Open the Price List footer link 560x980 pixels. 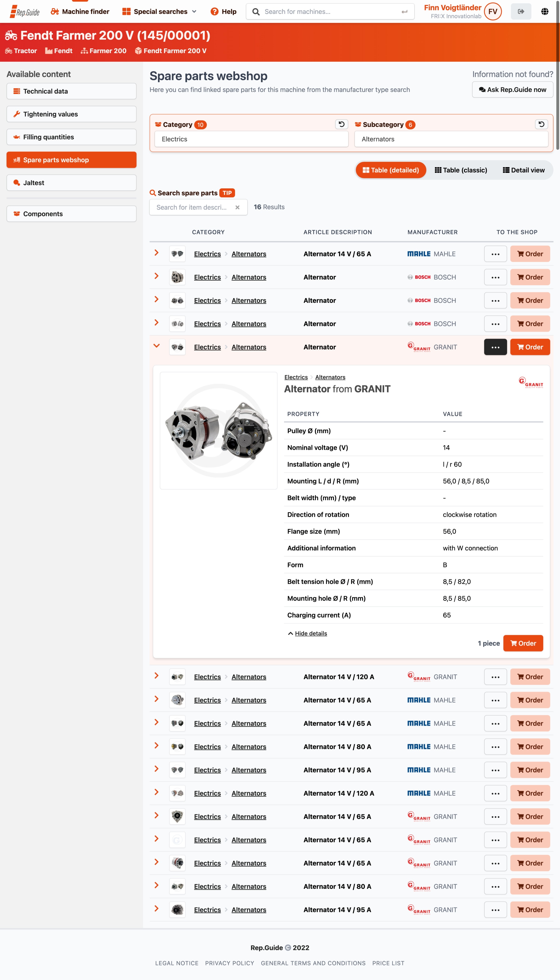pyautogui.click(x=388, y=963)
